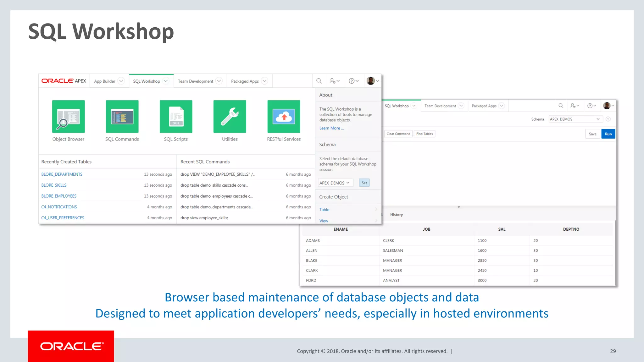
Task: Open help icon in SQL Commands window
Action: [x=592, y=106]
